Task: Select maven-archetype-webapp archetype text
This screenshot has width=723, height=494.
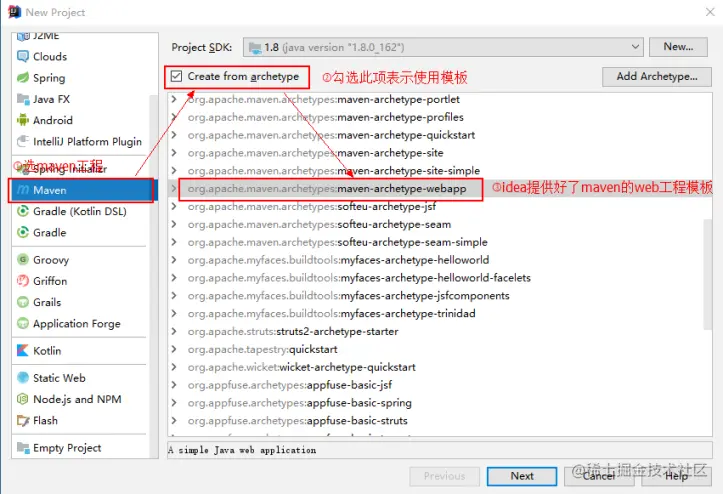Action: [327, 188]
